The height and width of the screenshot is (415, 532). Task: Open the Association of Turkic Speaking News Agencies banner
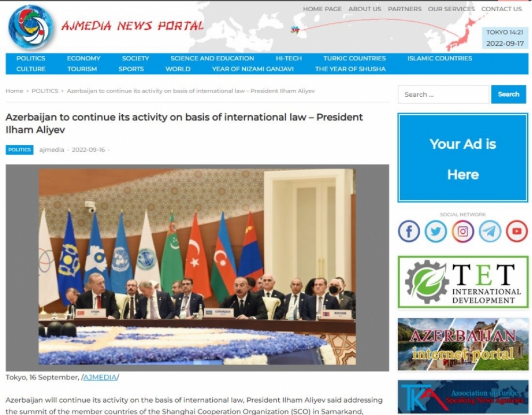point(463,397)
